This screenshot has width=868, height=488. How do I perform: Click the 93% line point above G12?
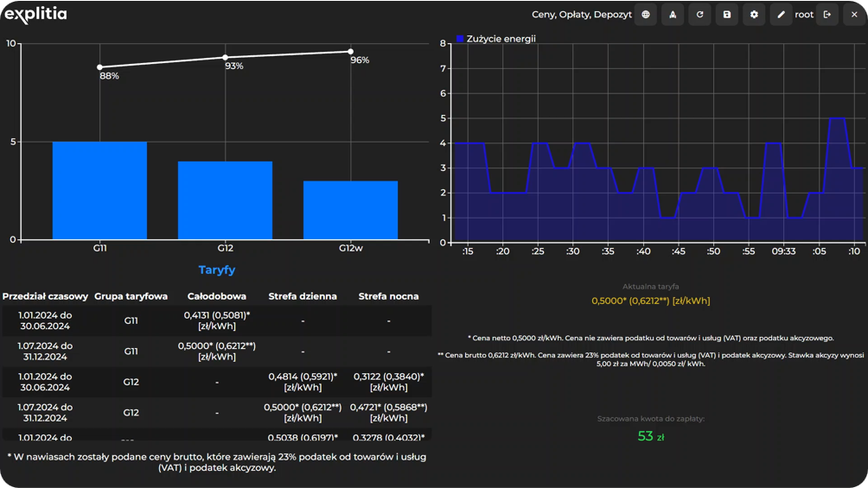pyautogui.click(x=225, y=58)
